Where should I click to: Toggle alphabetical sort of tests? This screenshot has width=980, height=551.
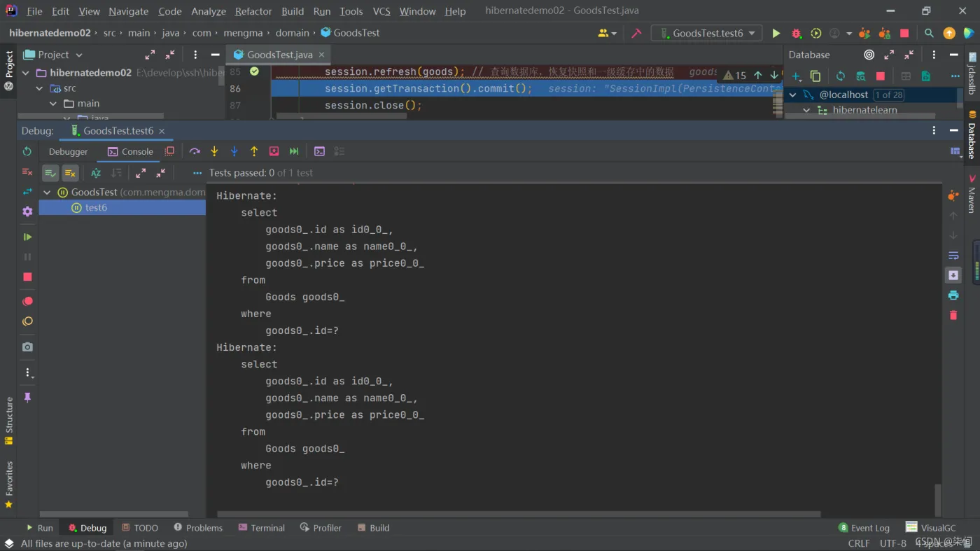pyautogui.click(x=96, y=173)
